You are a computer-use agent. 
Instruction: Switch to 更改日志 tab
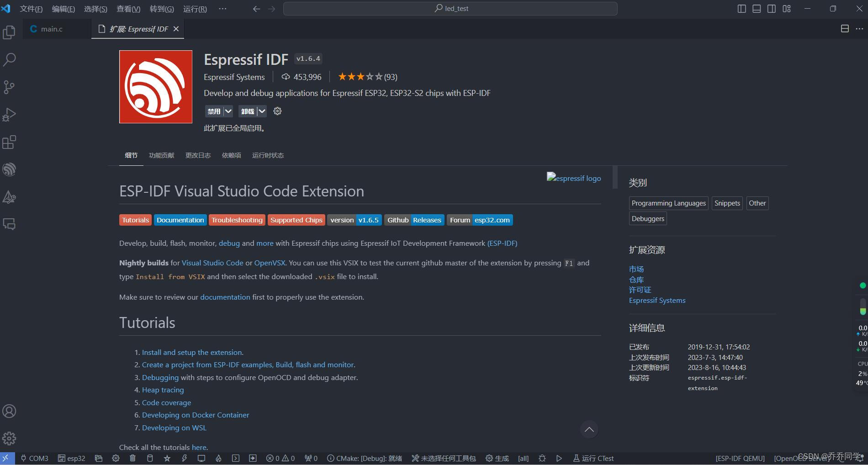pos(198,155)
